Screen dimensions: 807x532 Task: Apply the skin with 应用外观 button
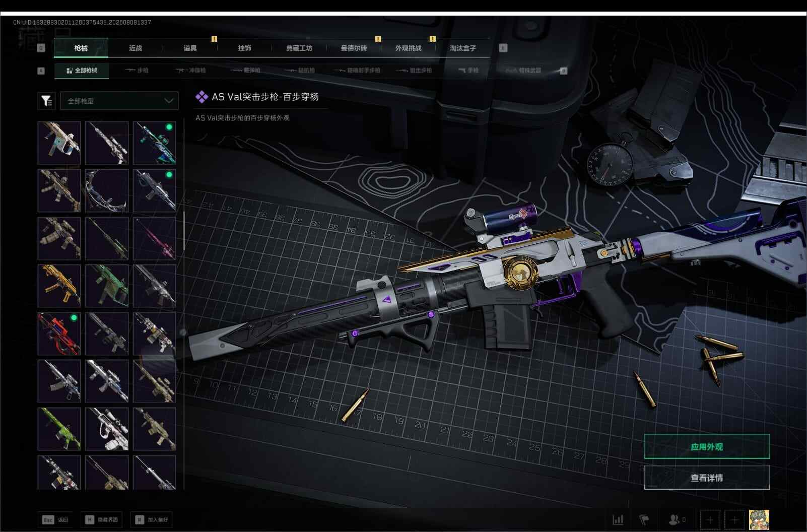pyautogui.click(x=707, y=447)
